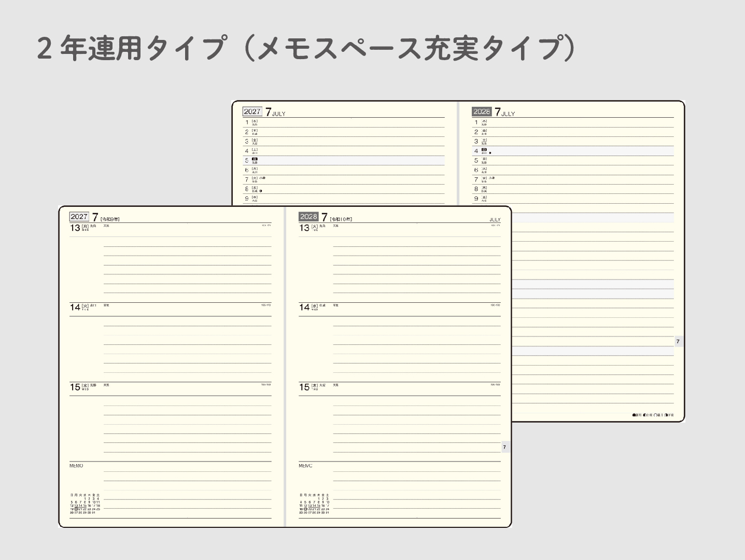The image size is (745, 560).
Task: Click day 13 heading in 2028 page
Action: (x=304, y=228)
